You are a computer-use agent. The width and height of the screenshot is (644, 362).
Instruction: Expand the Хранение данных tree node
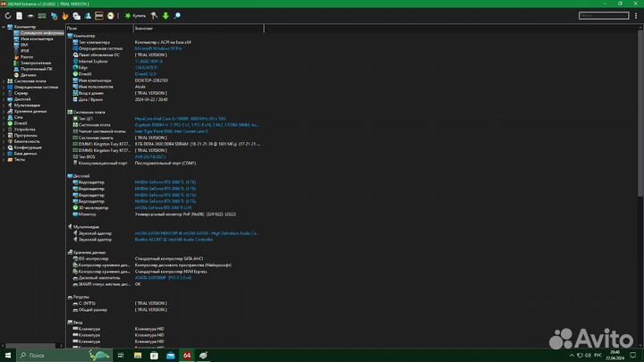click(4, 111)
